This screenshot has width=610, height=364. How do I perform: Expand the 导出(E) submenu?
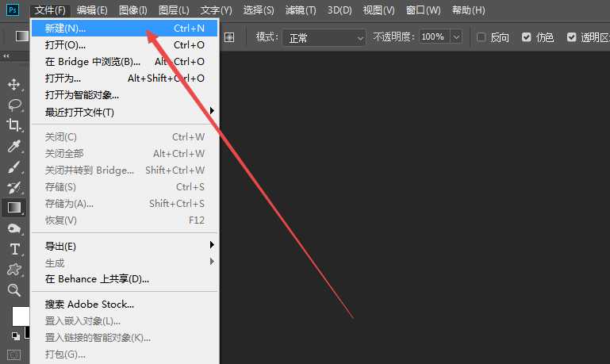click(124, 246)
